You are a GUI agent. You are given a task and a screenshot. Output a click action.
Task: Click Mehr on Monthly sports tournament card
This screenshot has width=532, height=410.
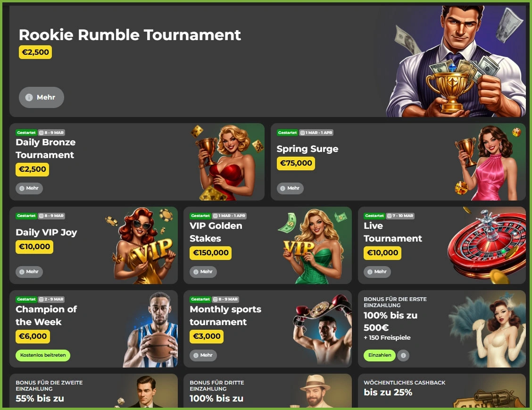coord(203,355)
